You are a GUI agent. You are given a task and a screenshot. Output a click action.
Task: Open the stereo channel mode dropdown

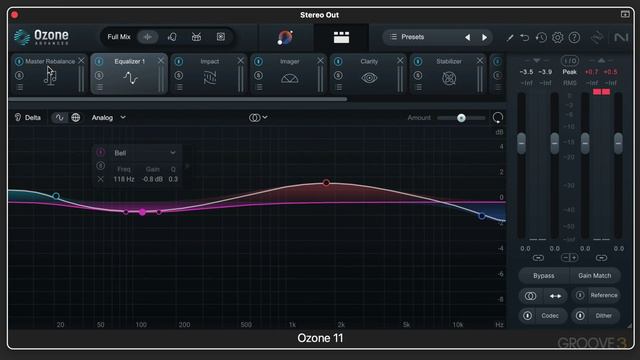click(258, 118)
